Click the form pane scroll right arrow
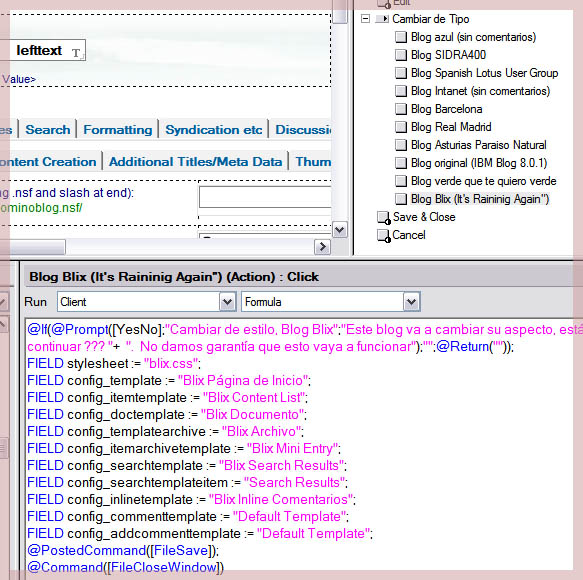The image size is (583, 580). pyautogui.click(x=322, y=247)
